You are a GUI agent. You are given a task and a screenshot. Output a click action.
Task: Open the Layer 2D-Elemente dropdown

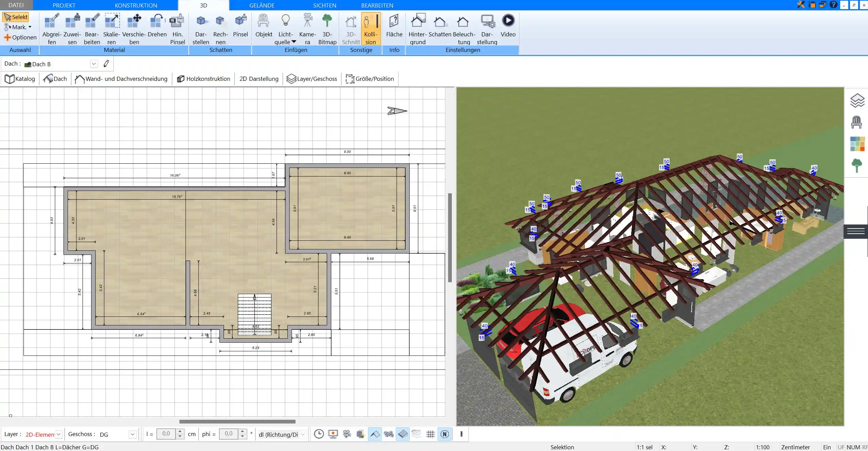58,434
